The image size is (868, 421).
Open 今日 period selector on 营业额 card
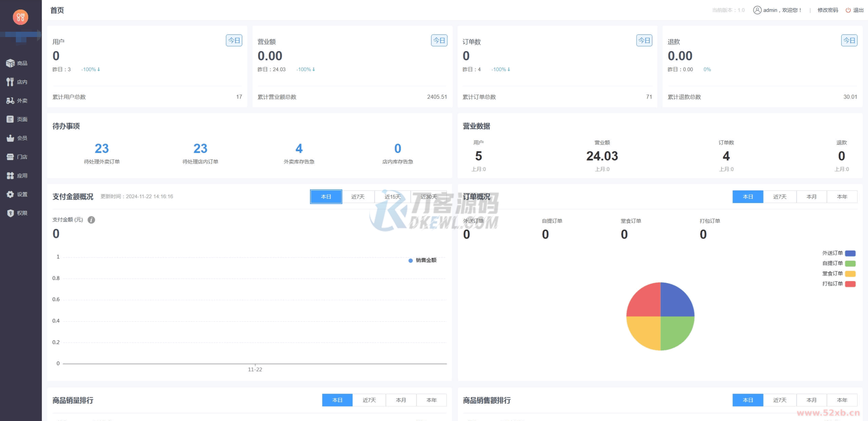click(439, 41)
